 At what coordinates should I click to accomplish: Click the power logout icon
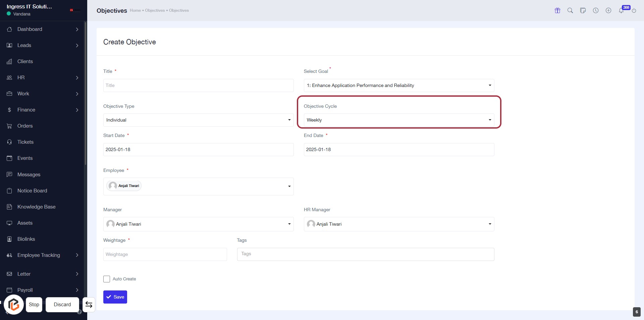click(634, 11)
